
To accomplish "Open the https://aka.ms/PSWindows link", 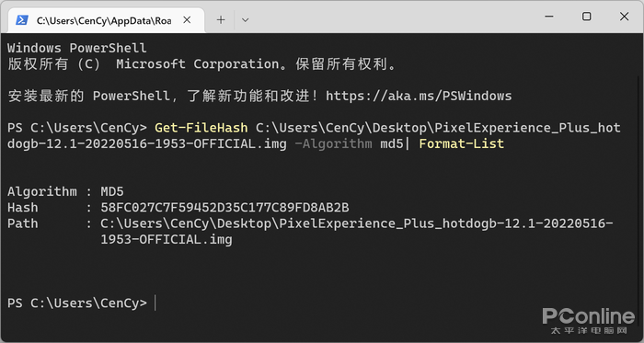I will point(419,96).
